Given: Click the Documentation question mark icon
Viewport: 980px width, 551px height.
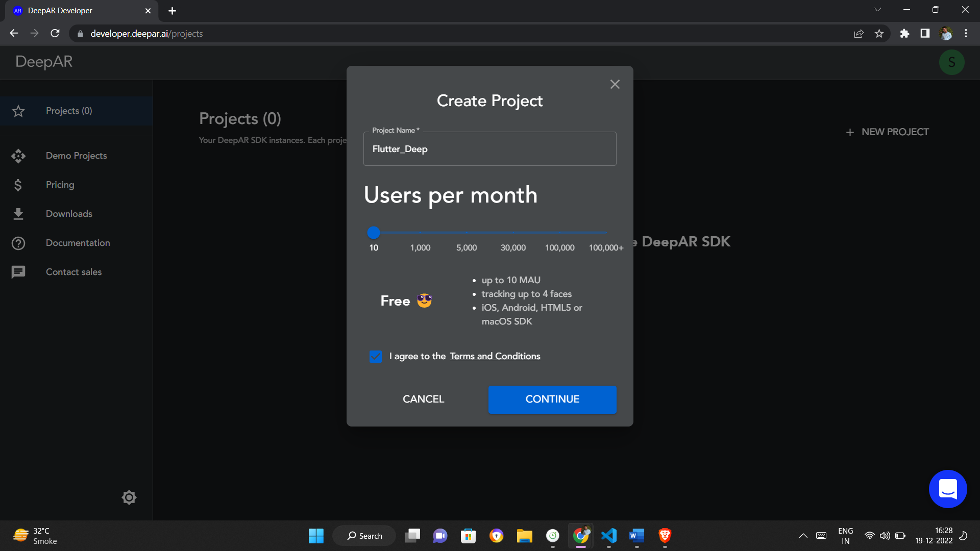Looking at the screenshot, I should pos(18,243).
